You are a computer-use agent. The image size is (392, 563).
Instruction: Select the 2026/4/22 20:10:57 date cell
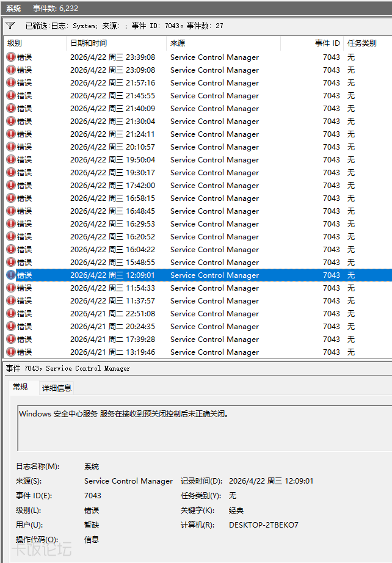coord(113,147)
